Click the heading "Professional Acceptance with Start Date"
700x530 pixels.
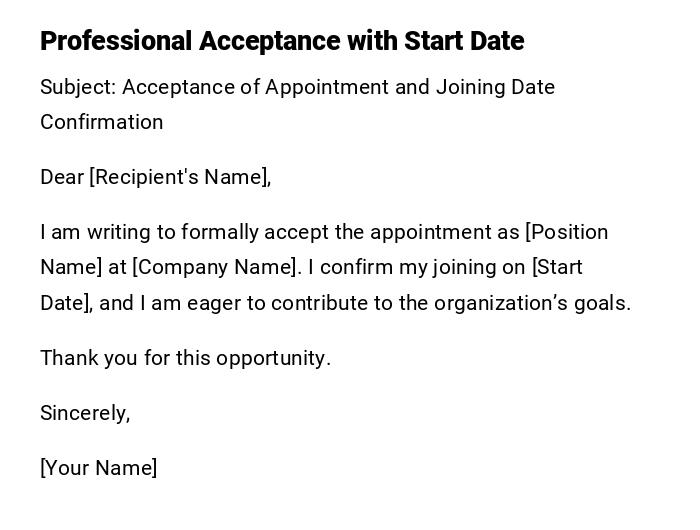point(282,41)
